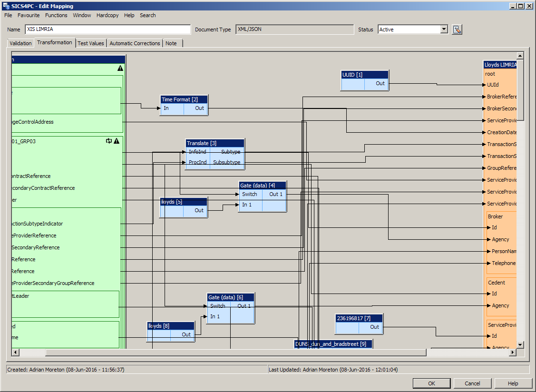Click the edit icon next to Status

tap(457, 29)
